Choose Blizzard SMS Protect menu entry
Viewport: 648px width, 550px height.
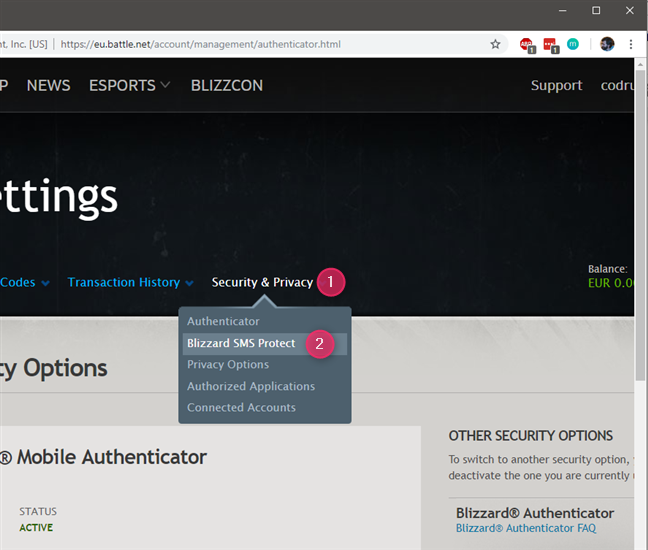point(264,343)
